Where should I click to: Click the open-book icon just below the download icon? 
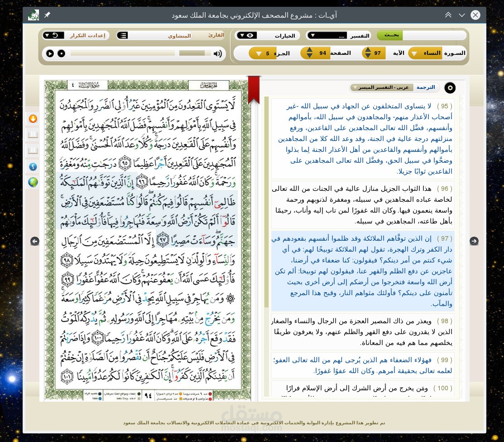pyautogui.click(x=33, y=135)
